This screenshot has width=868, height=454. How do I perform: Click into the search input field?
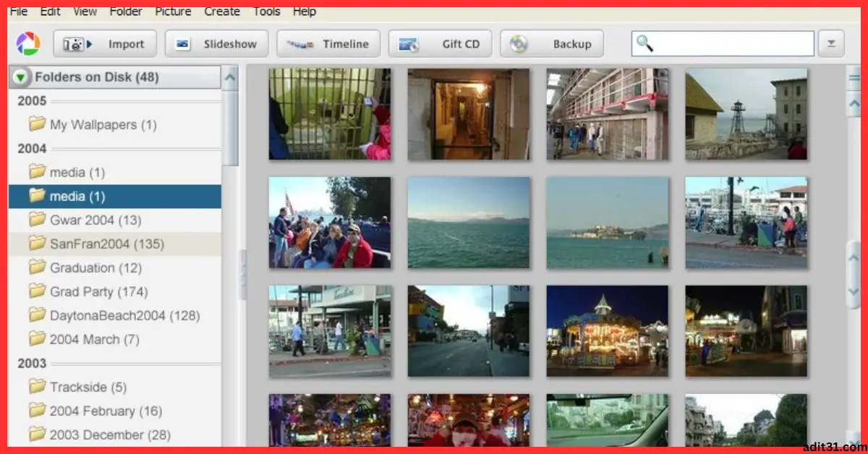[723, 44]
